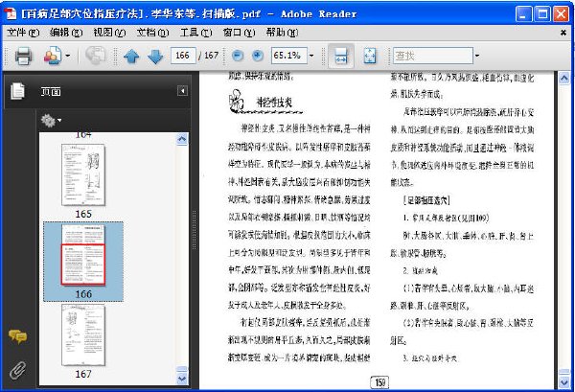575x392 pixels.
Task: Open the zoom level dropdown arrow
Action: coord(311,56)
